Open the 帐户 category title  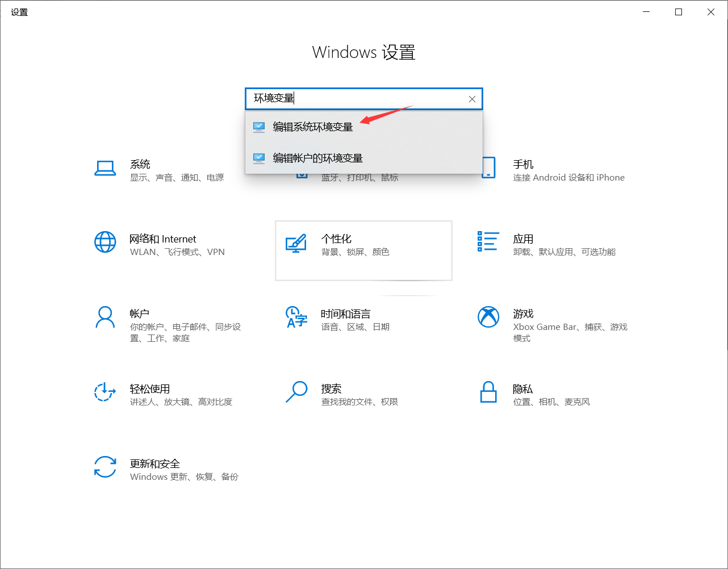coord(140,314)
